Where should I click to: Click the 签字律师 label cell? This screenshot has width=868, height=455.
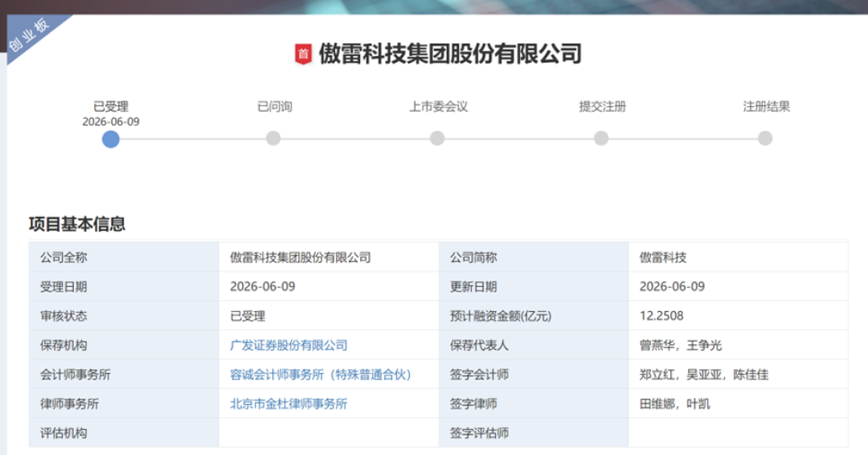(x=534, y=404)
